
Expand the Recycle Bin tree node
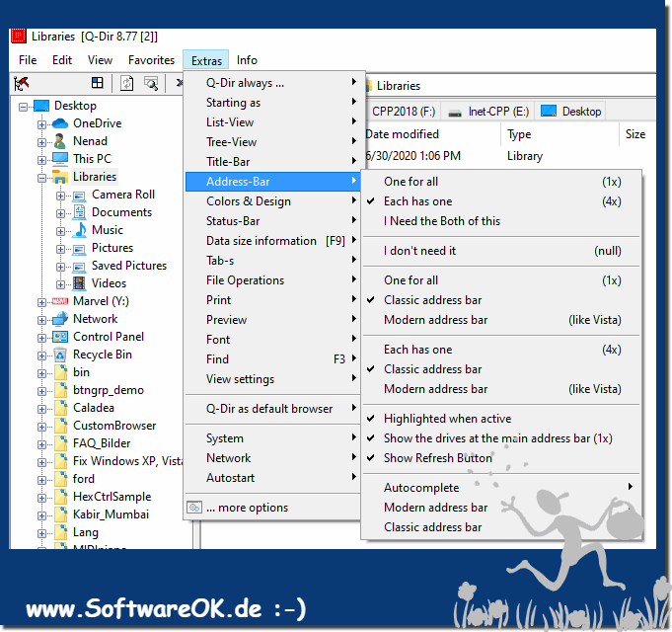(x=41, y=355)
